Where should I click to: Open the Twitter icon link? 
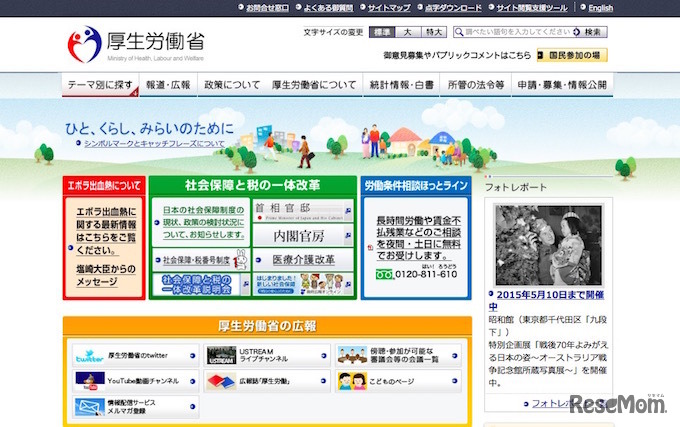point(90,356)
